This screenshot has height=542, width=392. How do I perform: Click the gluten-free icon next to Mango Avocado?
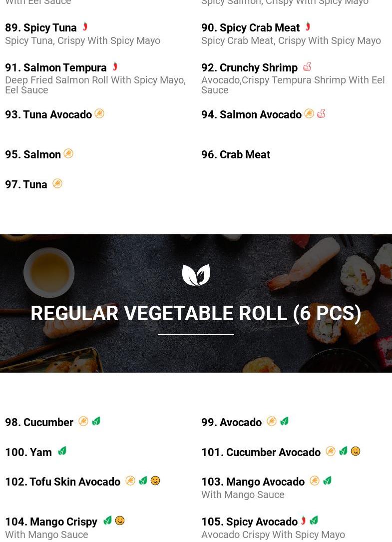click(x=315, y=481)
